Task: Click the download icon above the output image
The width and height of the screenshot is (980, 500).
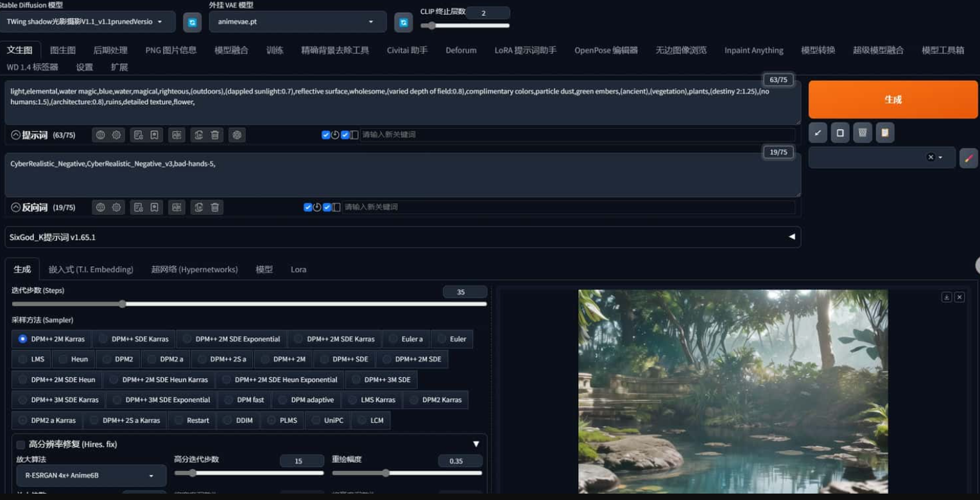Action: (946, 297)
